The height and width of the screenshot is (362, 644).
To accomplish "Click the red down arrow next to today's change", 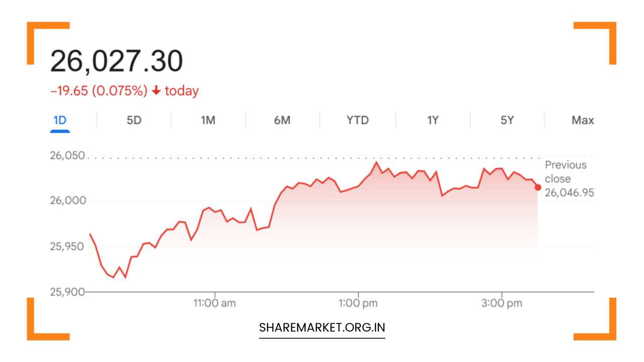I will coord(156,90).
